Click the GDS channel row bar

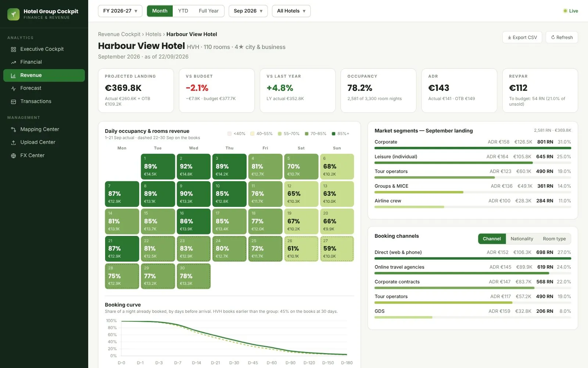473,318
